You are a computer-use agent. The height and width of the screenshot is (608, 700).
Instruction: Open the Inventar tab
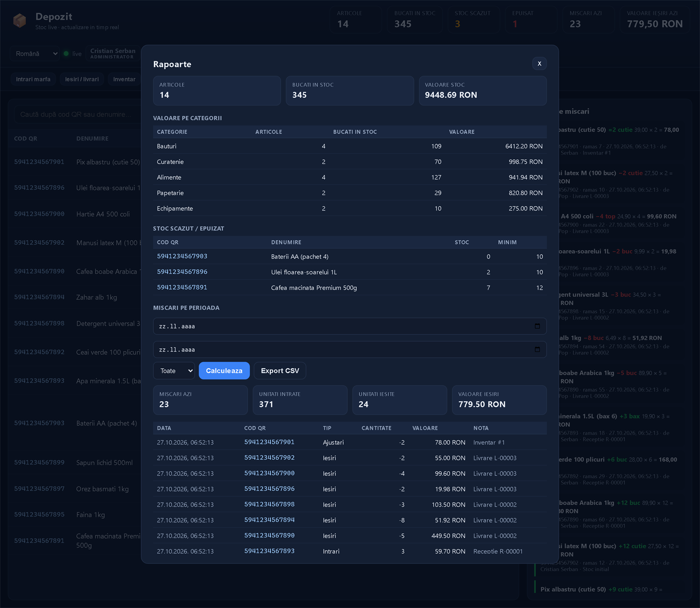click(x=124, y=79)
